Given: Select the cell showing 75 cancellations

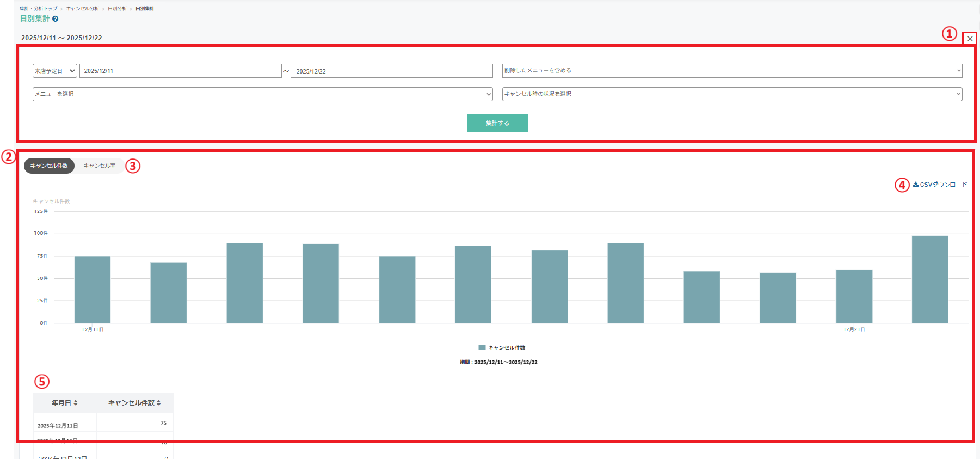Looking at the screenshot, I should tap(135, 423).
